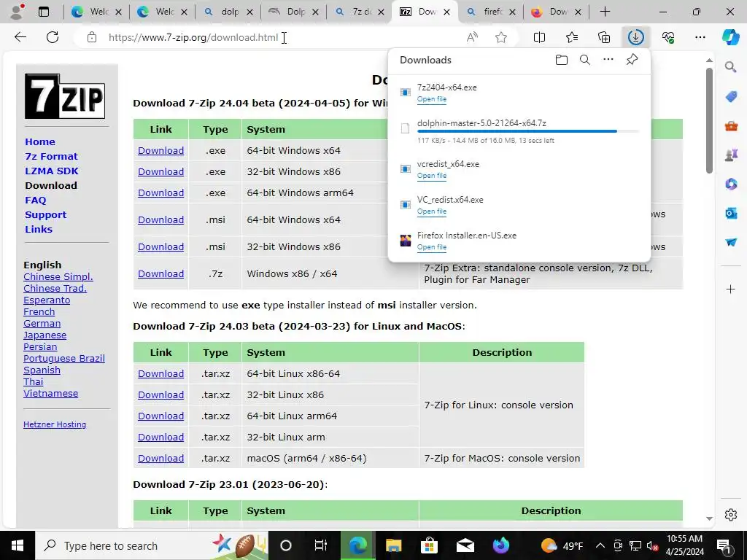
Task: Download .exe 64-bit Windows arm64 installer
Action: coord(161,192)
